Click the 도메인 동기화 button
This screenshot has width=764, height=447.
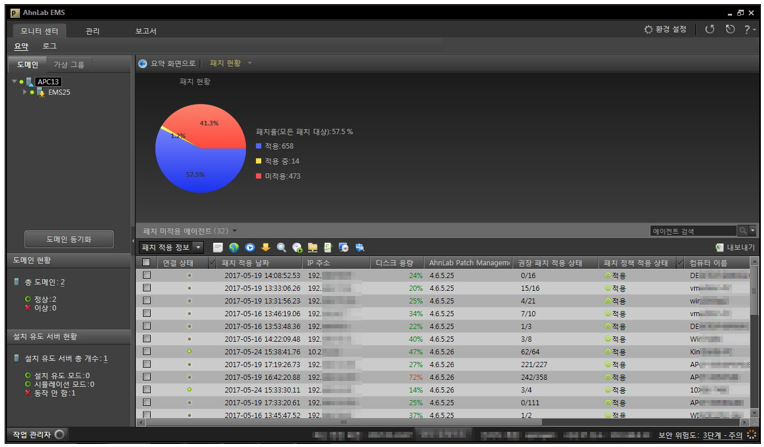click(x=69, y=239)
